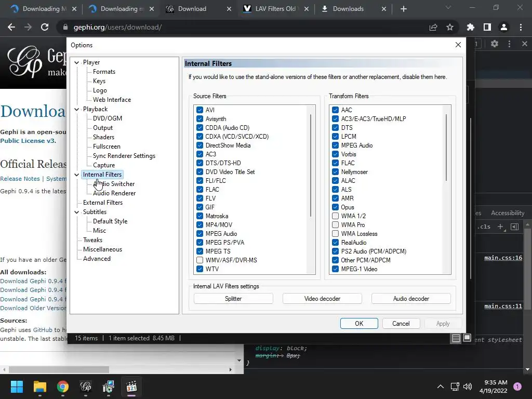
Task: Select Tweaks in the options tree
Action: click(92, 240)
